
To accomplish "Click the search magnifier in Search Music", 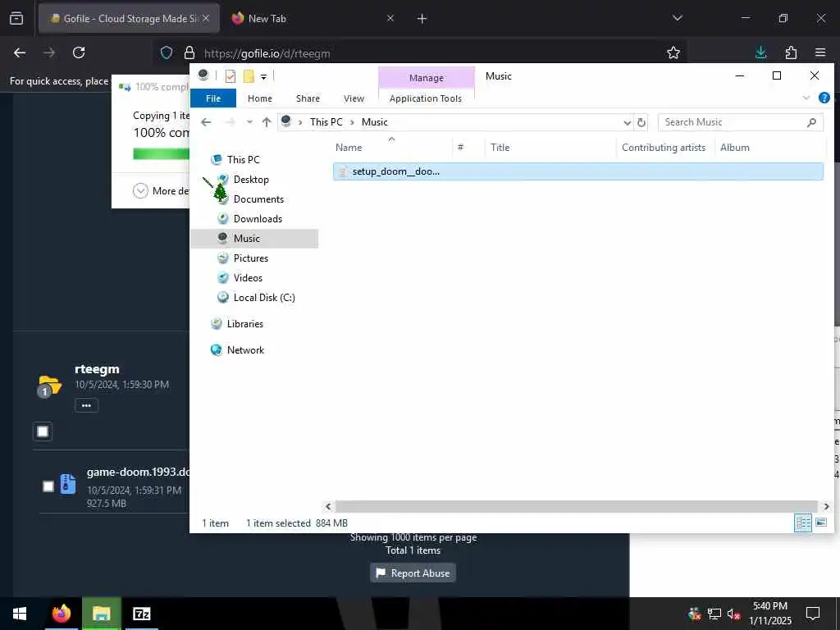I will [811, 123].
